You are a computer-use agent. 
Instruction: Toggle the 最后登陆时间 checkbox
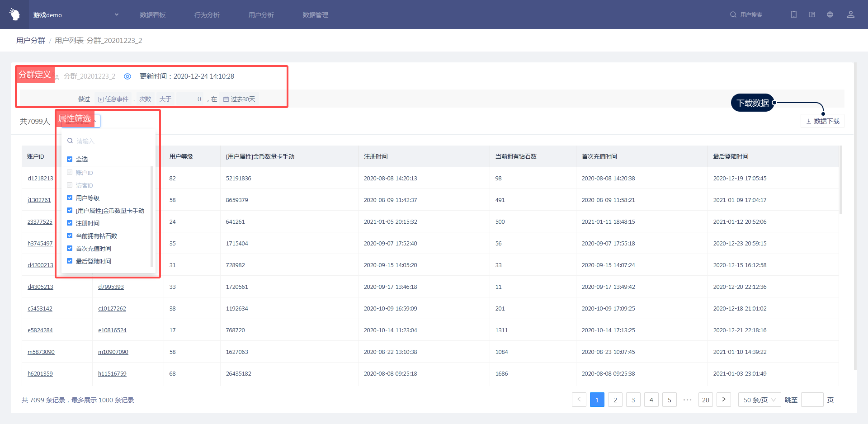[x=70, y=261]
